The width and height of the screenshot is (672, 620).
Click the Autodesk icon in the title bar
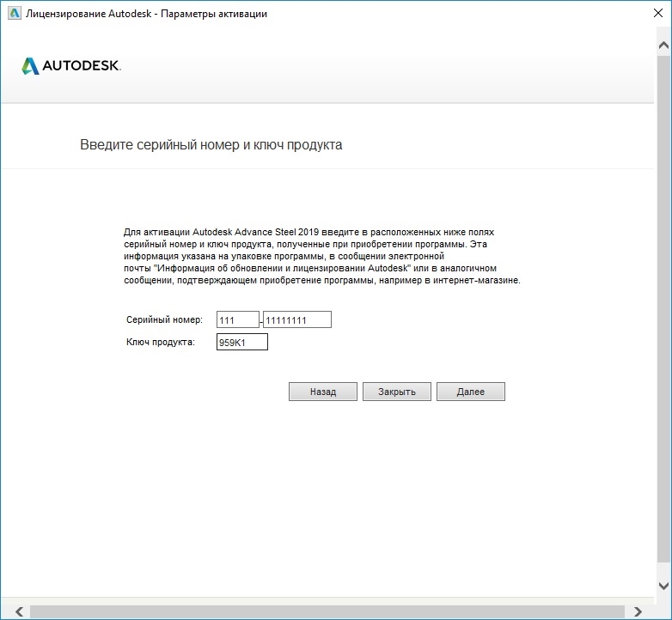[14, 13]
